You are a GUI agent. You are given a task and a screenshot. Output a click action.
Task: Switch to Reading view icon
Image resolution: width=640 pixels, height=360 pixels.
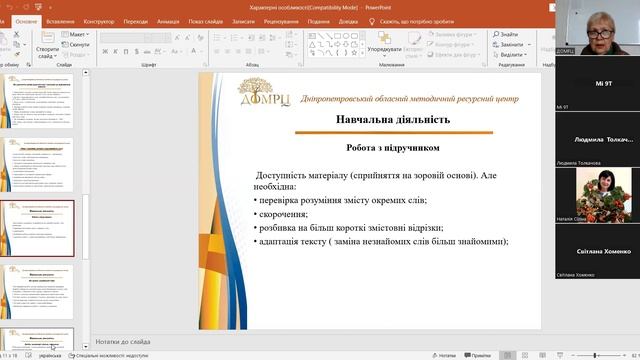(542, 356)
